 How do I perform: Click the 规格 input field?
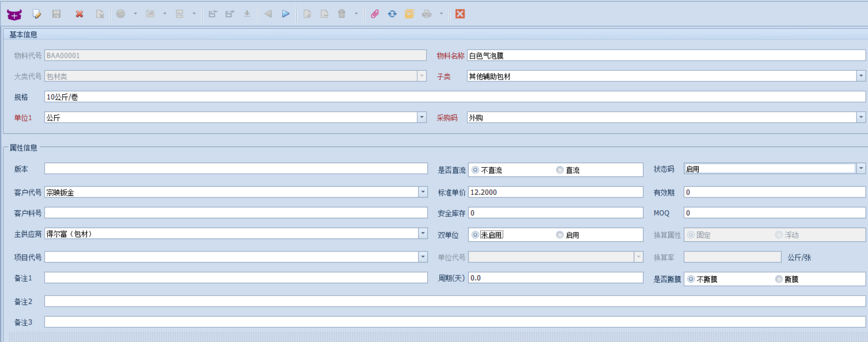455,97
